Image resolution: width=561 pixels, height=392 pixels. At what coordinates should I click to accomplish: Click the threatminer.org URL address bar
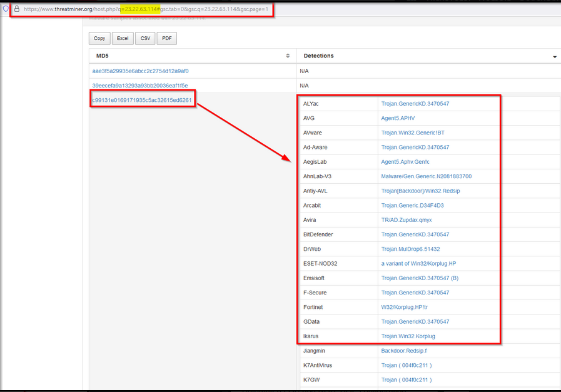(x=146, y=9)
